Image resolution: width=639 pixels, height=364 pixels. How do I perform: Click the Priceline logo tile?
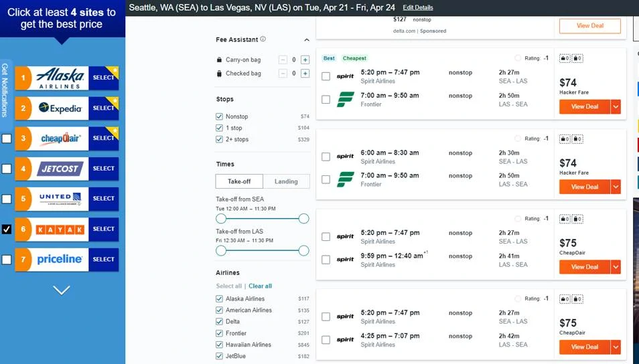pos(60,260)
